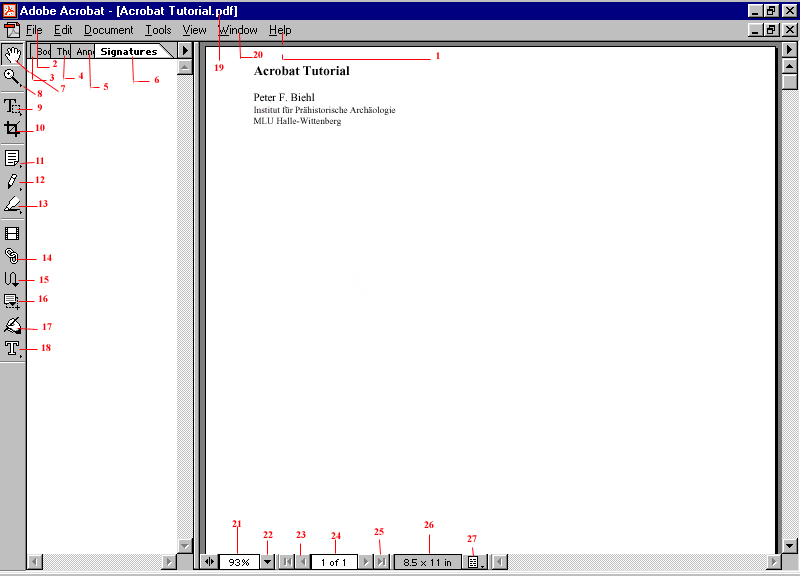The width and height of the screenshot is (800, 576).
Task: Click document vertical scrollbar up arrow
Action: tap(789, 66)
